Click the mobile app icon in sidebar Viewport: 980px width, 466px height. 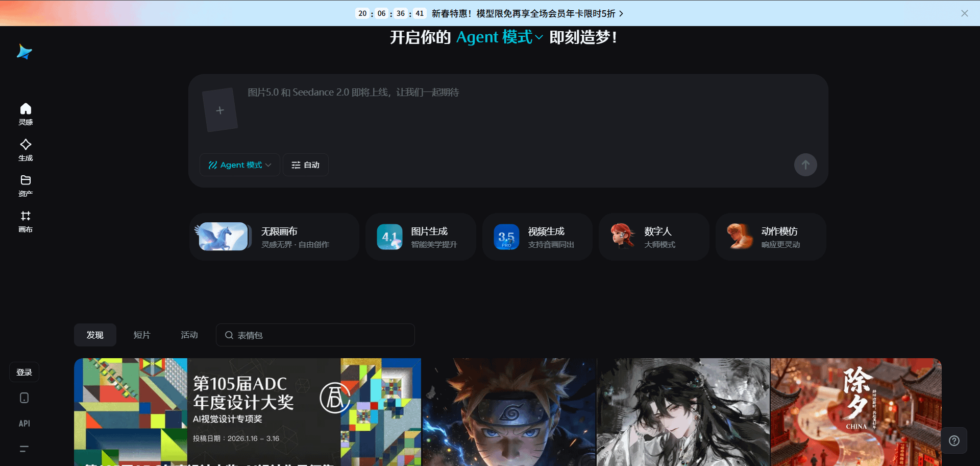(24, 398)
